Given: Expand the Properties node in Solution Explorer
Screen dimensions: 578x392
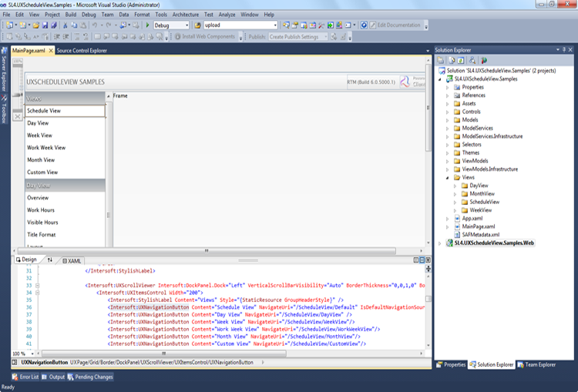Looking at the screenshot, I should pos(448,87).
